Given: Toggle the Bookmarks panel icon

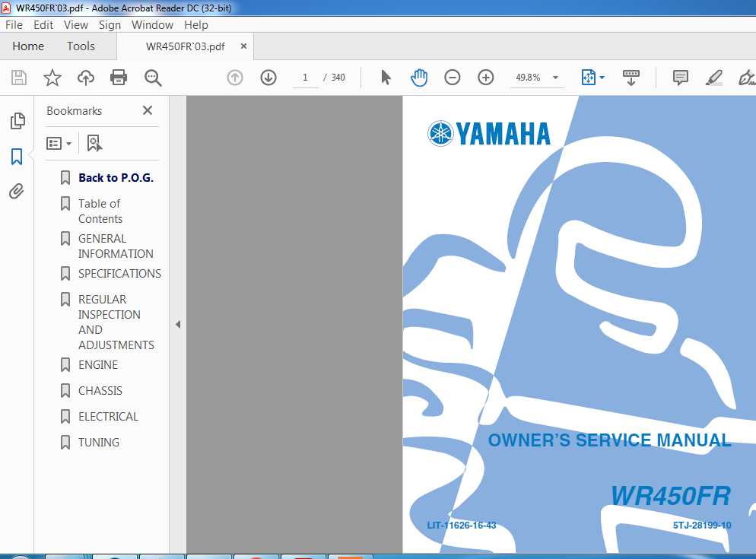Looking at the screenshot, I should point(17,157).
